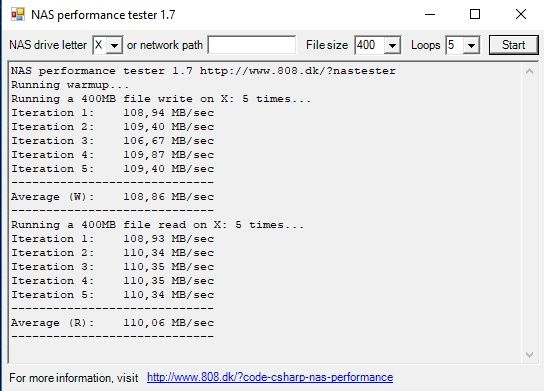Click the Start button
This screenshot has height=391, width=544.
(x=513, y=45)
